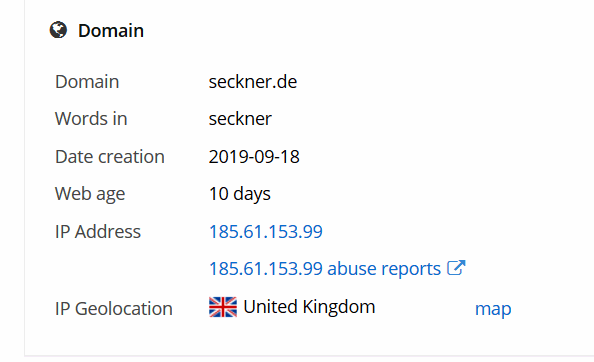Click the Date creation label
This screenshot has height=362, width=594.
coord(110,157)
